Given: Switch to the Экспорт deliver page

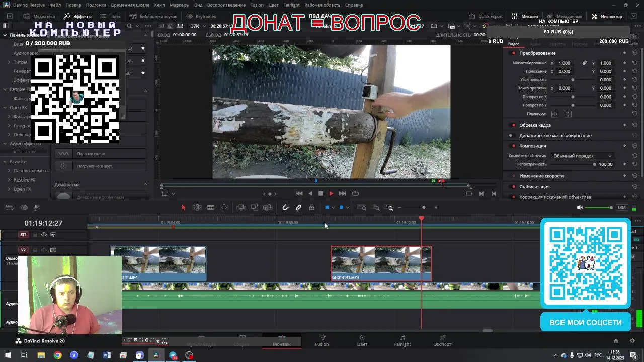Looking at the screenshot, I should pyautogui.click(x=443, y=341).
